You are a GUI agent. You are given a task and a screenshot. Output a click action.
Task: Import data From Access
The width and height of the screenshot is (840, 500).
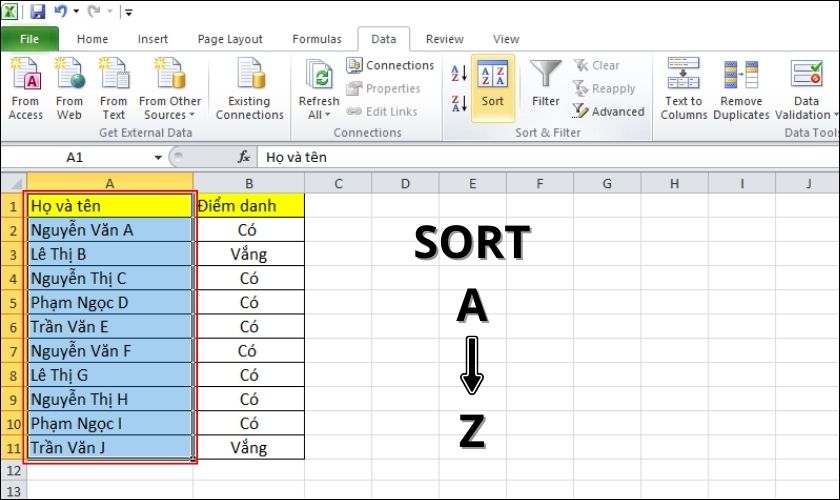point(25,88)
